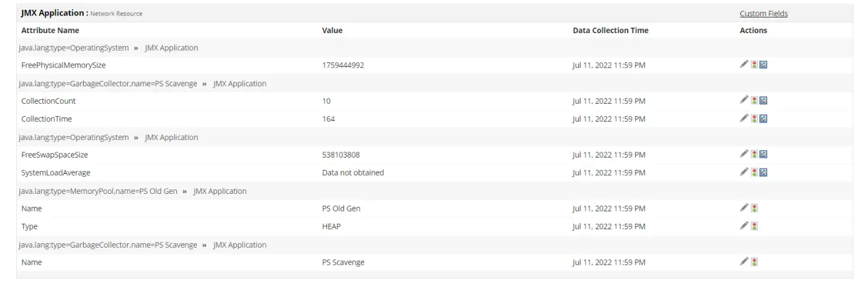View the SystemLoadAverage report graph

[763, 172]
